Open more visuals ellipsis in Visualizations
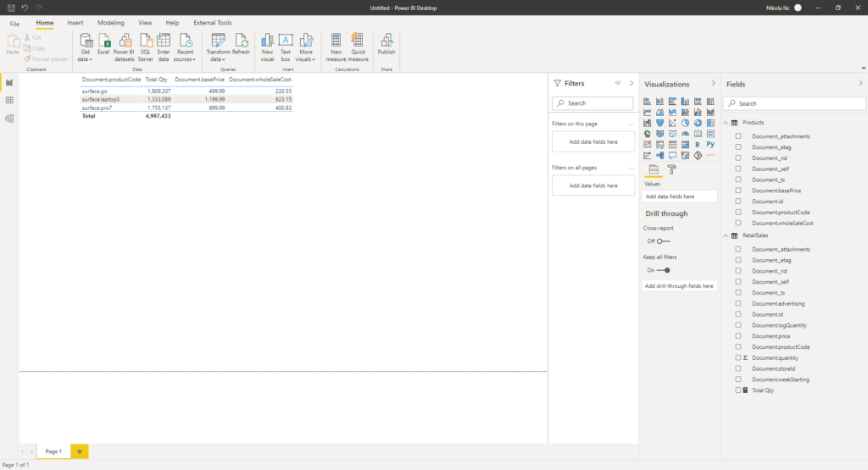 tap(711, 155)
